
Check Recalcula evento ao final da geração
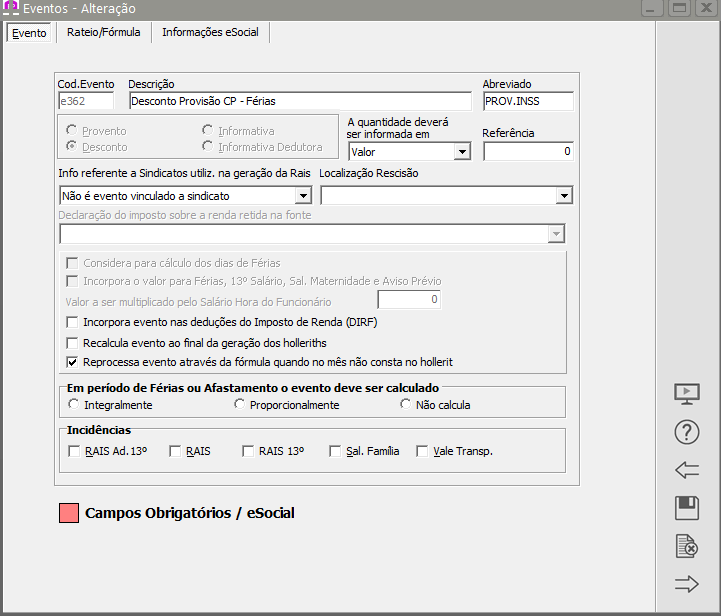(x=72, y=343)
